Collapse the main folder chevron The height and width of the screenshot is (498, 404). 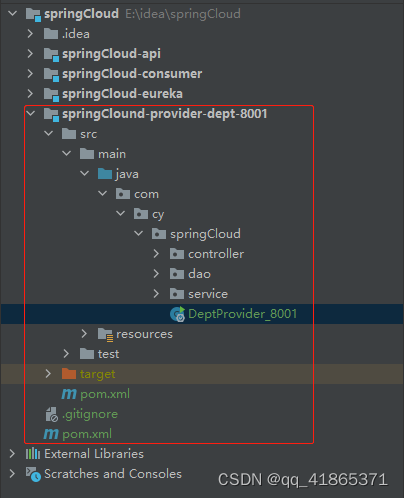point(67,154)
